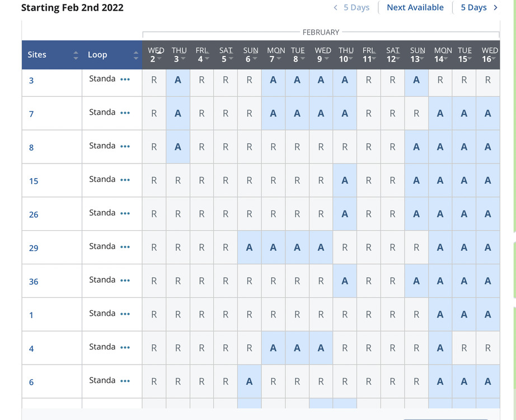
Task: Show loop details for site 6
Action: pos(125,381)
